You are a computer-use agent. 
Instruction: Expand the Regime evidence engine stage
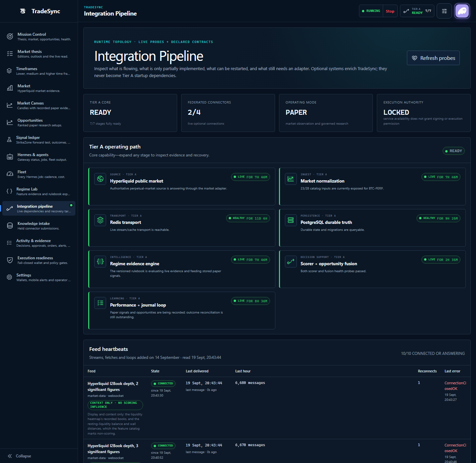pos(182,269)
